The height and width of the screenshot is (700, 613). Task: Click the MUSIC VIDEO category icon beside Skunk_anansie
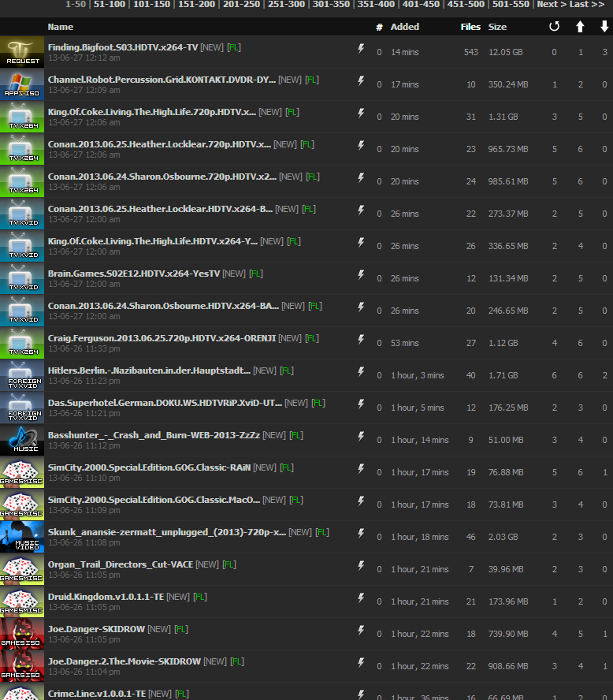click(x=22, y=537)
